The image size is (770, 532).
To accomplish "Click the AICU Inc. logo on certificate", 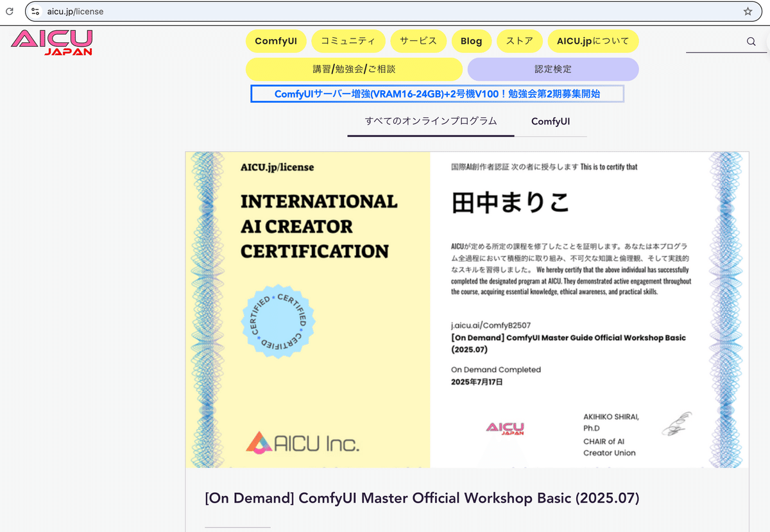I will click(304, 443).
